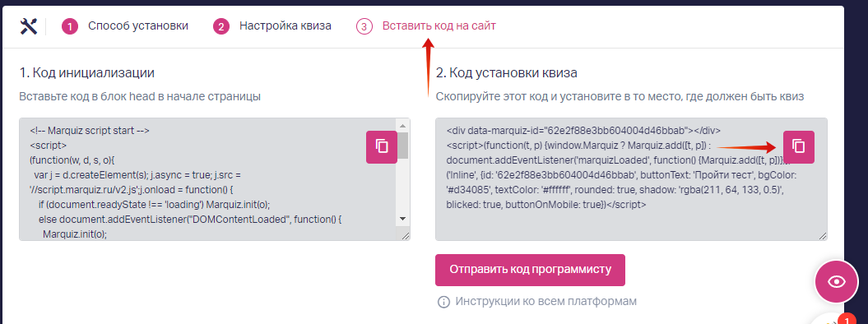Copy the quiz installation code with its copy icon
Screen dimensions: 868x324
(798, 146)
